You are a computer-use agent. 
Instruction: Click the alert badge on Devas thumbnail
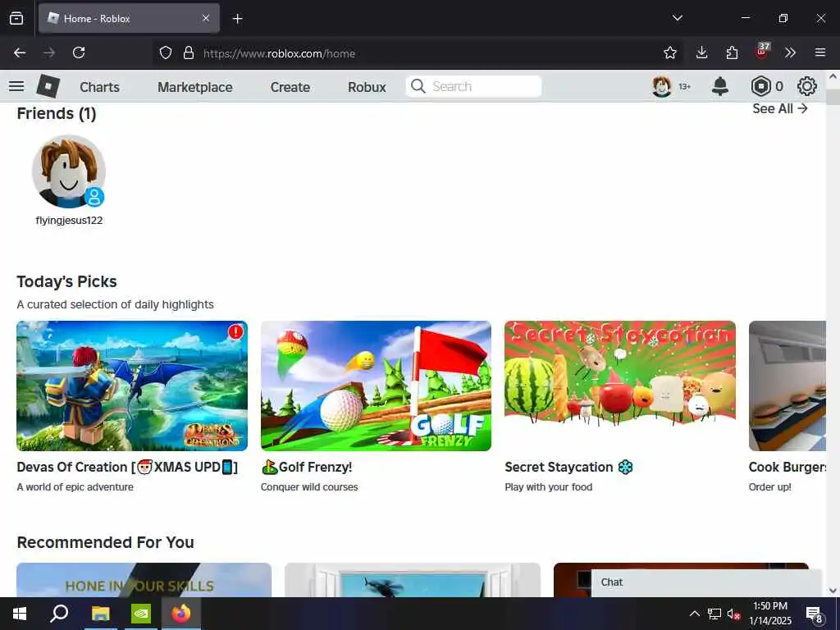235,332
